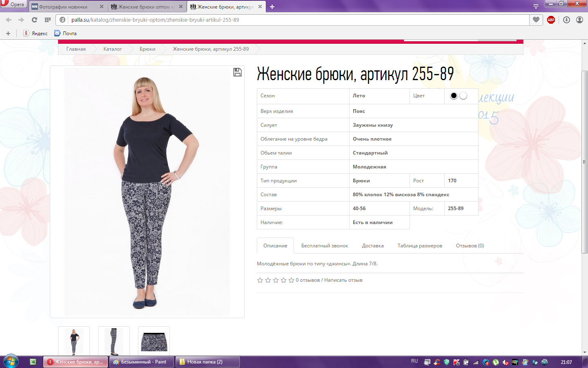Screen dimensions: 588x368
Task: Click the Adguard shield tray icon
Action: pos(447,362)
